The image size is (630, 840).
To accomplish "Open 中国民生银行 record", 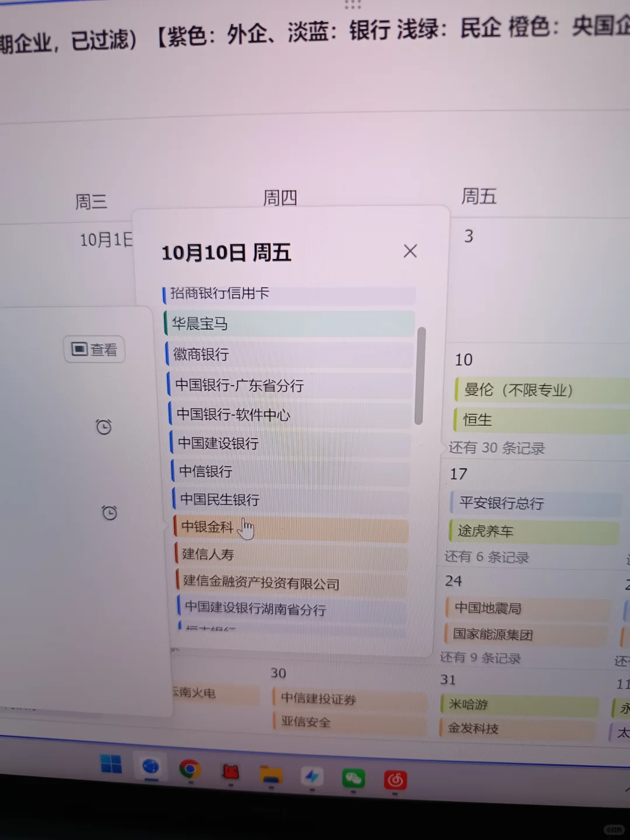I will coord(291,499).
